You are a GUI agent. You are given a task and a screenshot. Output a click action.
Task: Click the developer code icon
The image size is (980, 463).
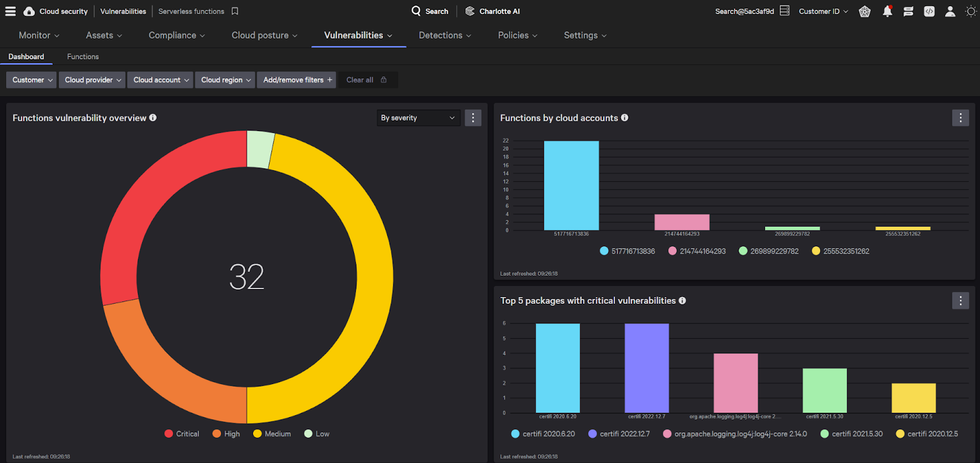pyautogui.click(x=929, y=11)
